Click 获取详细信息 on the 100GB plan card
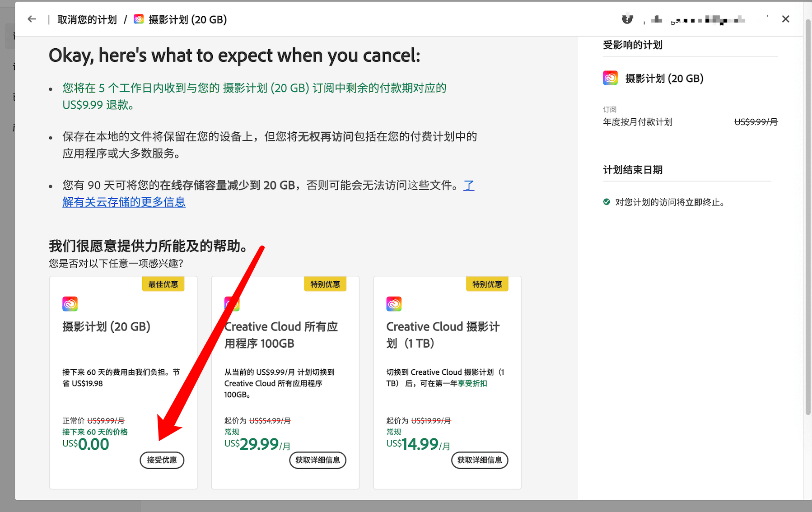The height and width of the screenshot is (512, 812). pos(317,460)
